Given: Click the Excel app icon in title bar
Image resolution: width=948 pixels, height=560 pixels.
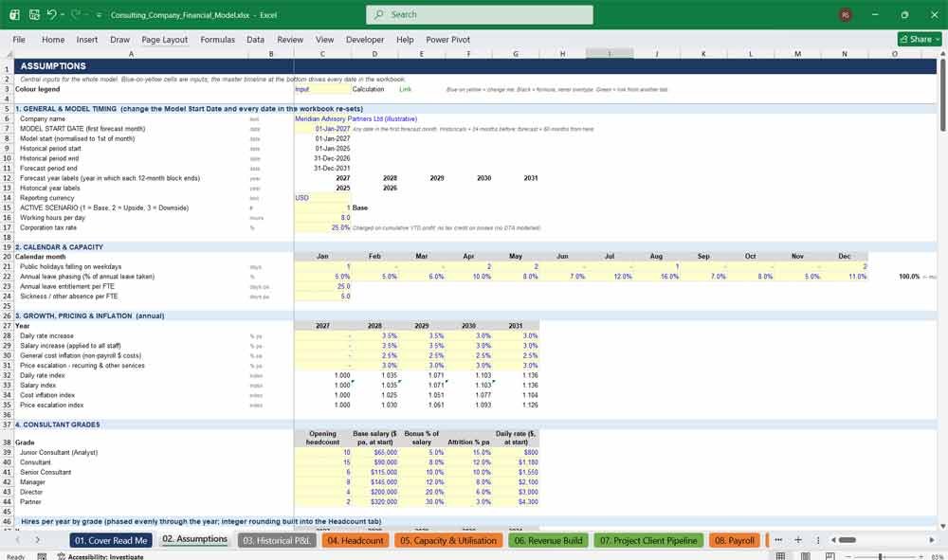Looking at the screenshot, I should pos(14,14).
